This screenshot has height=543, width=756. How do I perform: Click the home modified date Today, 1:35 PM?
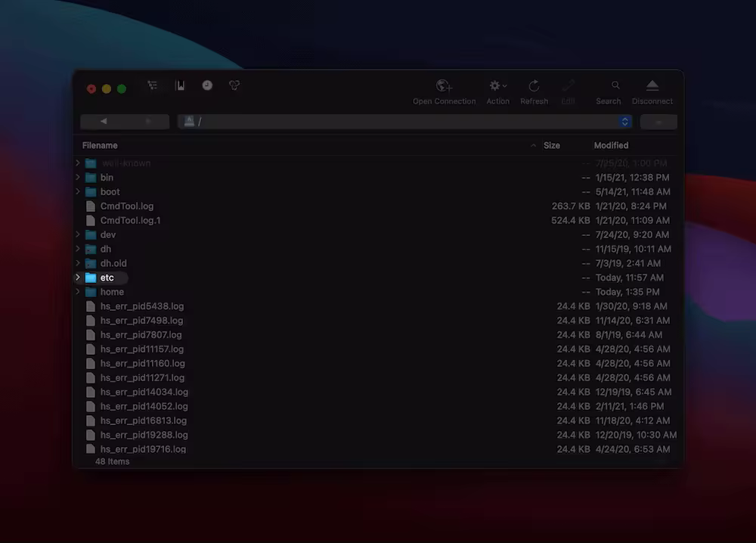[x=627, y=292]
